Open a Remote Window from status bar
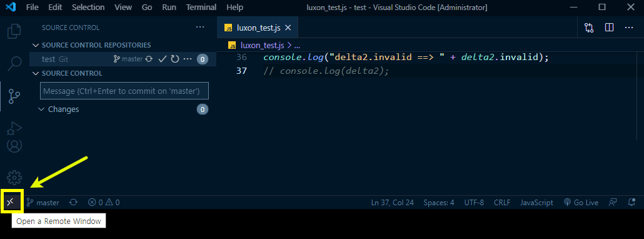The width and height of the screenshot is (644, 239). [x=11, y=202]
